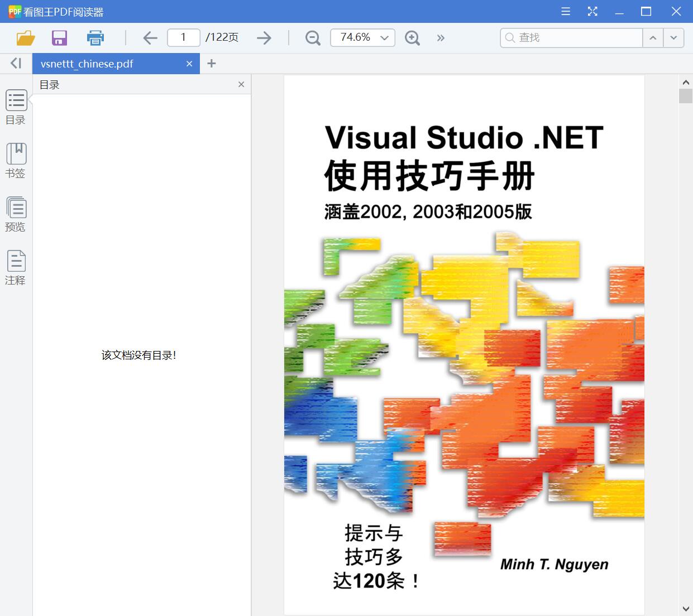This screenshot has height=616, width=693.
Task: Print the document via the printer icon
Action: [x=95, y=37]
